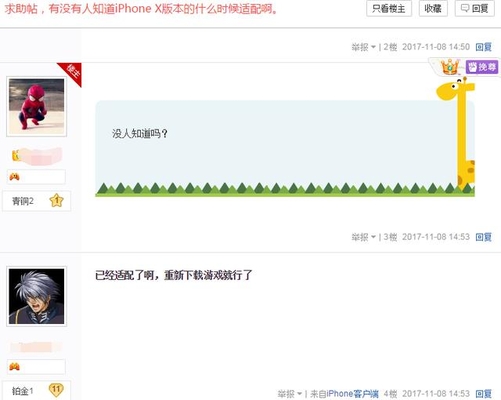Click the 只看楼主 button
501x400 pixels.
click(389, 9)
